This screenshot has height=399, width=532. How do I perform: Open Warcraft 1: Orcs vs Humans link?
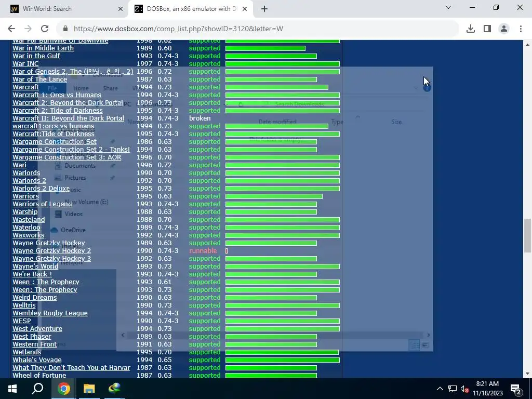57,95
